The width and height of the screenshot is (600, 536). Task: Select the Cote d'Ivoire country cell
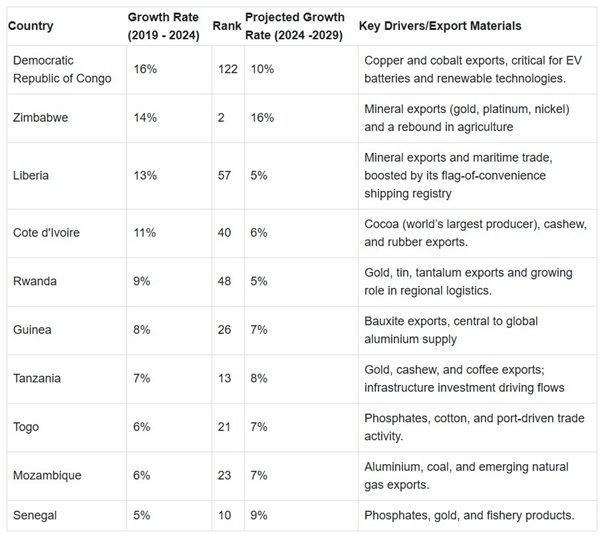coord(48,232)
